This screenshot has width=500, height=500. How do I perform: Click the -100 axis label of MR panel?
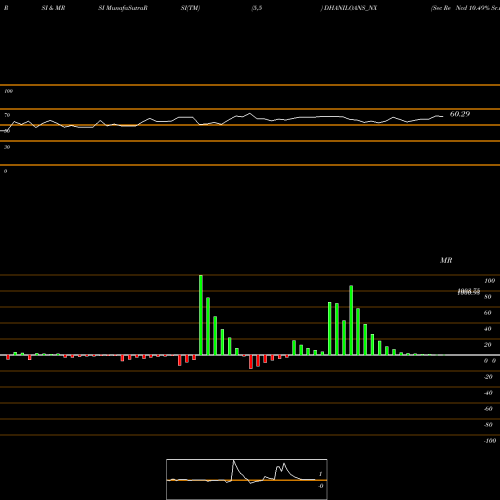(489, 441)
